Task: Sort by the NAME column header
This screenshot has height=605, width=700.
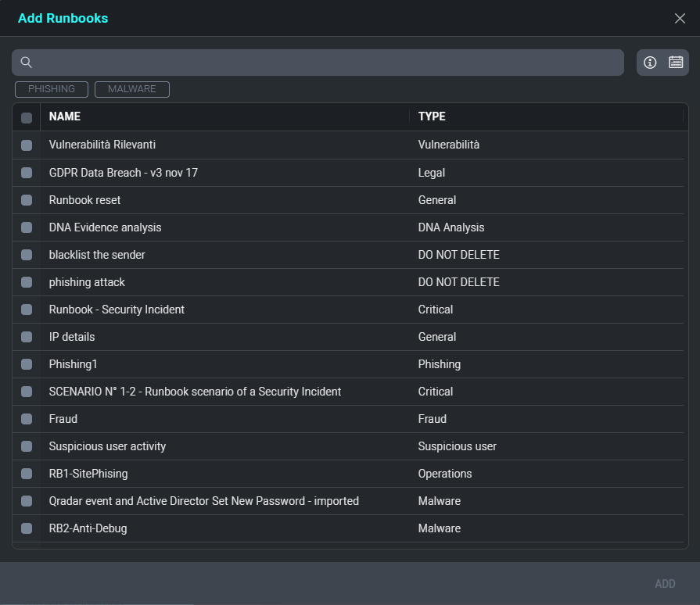Action: pyautogui.click(x=65, y=116)
